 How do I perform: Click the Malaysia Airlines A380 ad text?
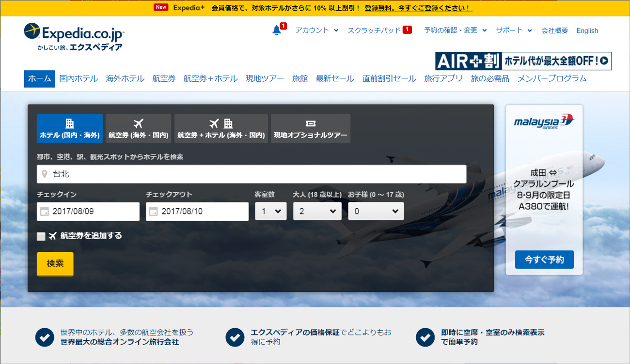click(x=544, y=189)
